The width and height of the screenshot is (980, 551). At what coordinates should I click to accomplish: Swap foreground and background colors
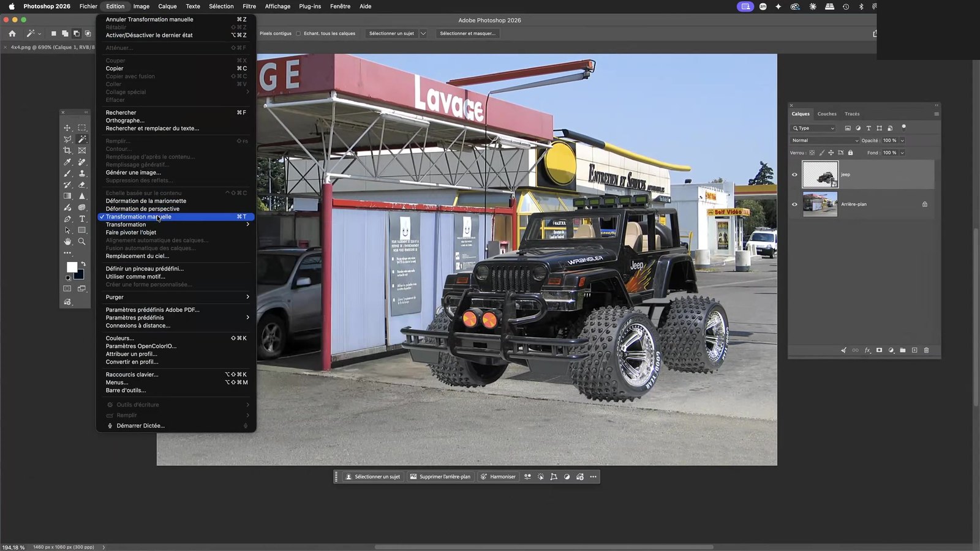coord(83,264)
